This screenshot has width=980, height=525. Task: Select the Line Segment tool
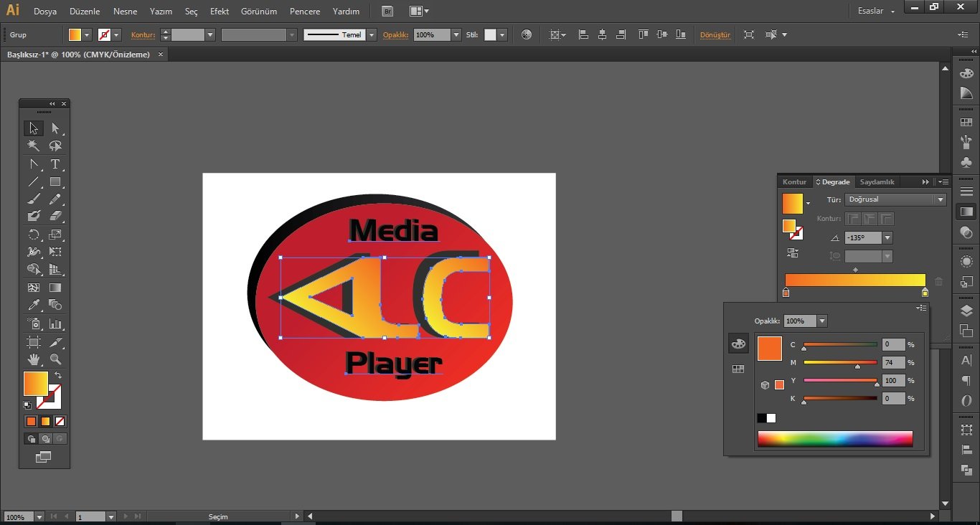coord(33,181)
